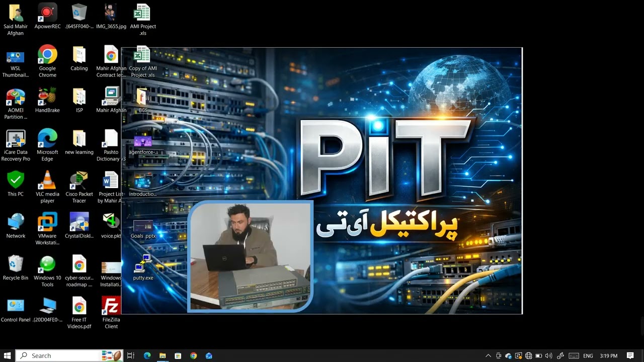Image resolution: width=644 pixels, height=362 pixels.
Task: Open AMI Project .xls spreadsheet
Action: [x=143, y=20]
